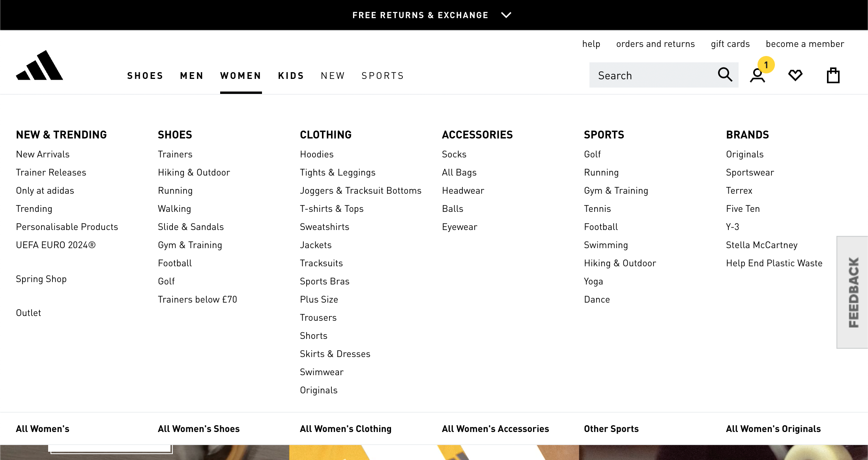The image size is (868, 460).
Task: Open gift cards page
Action: (730, 44)
